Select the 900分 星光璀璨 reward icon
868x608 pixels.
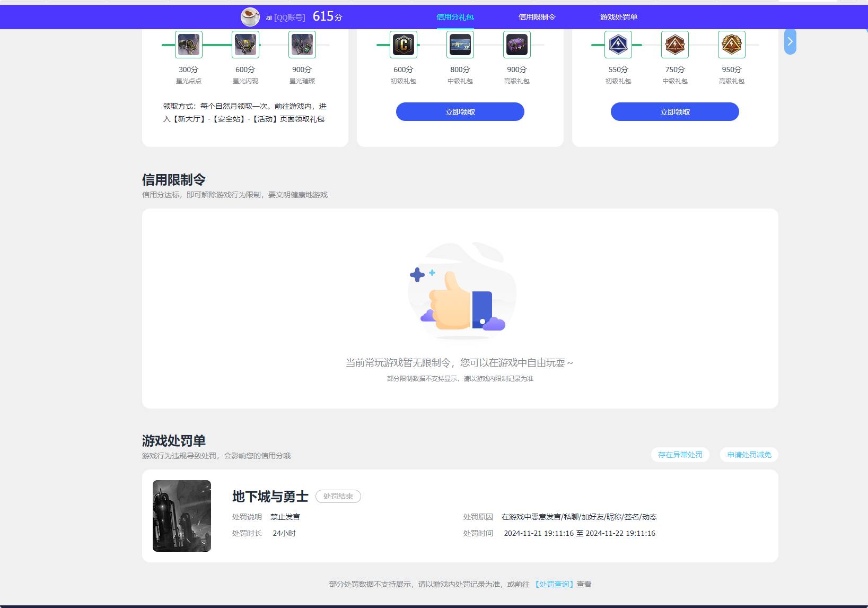click(302, 45)
